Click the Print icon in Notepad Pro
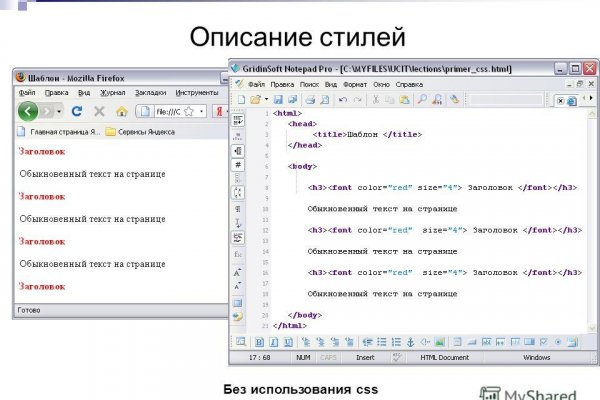600x400 pixels. 310,100
